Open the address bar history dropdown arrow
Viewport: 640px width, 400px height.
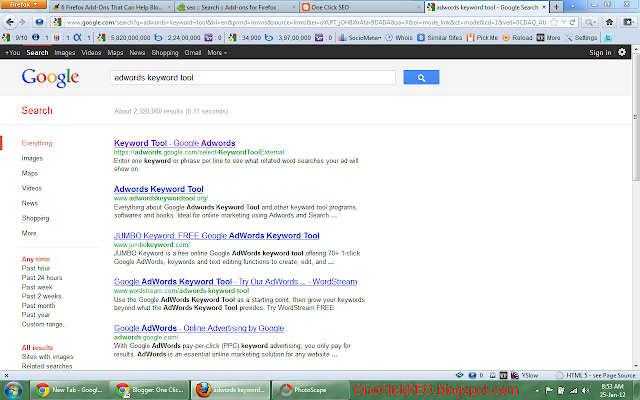click(564, 22)
